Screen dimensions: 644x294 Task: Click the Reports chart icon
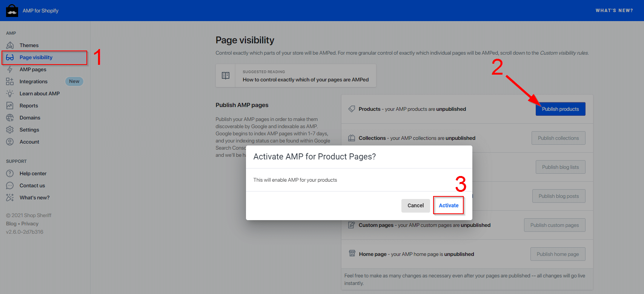click(x=10, y=106)
